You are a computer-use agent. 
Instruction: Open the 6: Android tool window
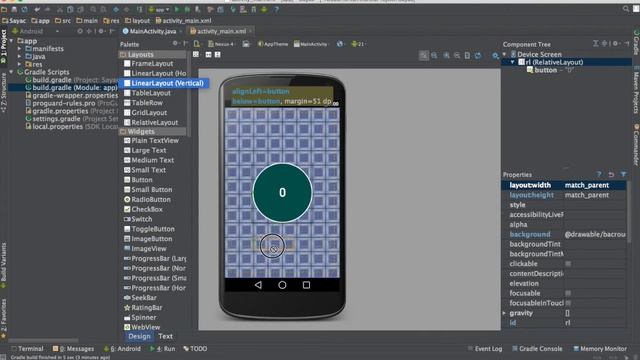click(x=122, y=349)
